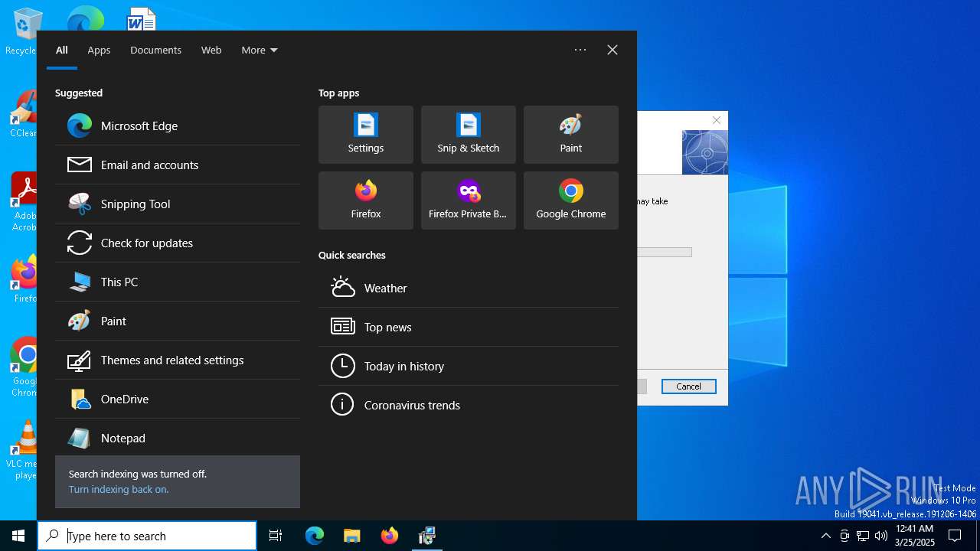Switch to the All search tab

62,50
